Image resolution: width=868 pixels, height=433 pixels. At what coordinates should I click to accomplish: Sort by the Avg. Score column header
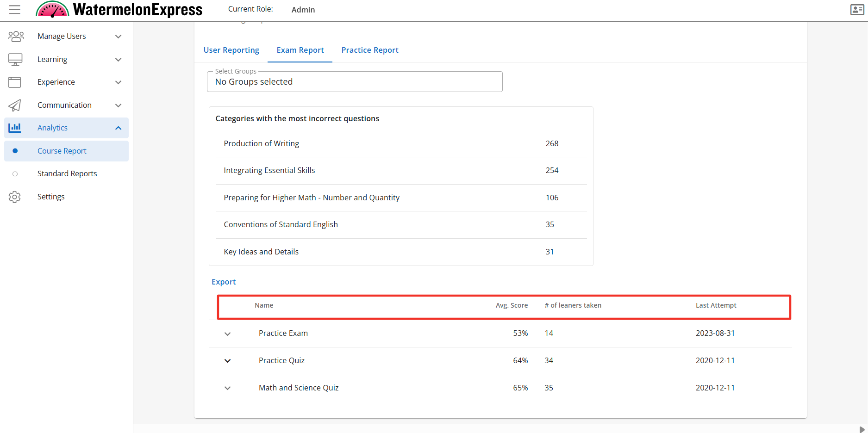[511, 305]
